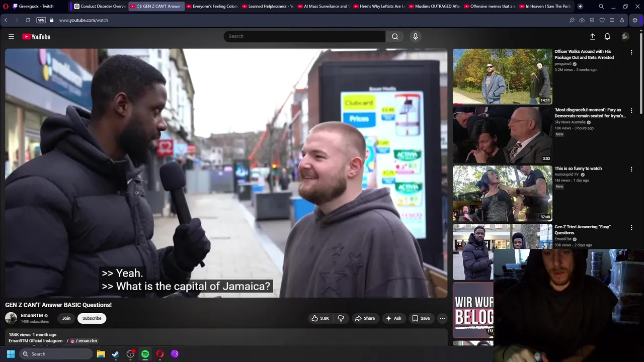This screenshot has height=362, width=644.
Task: Click the video title 'GEN Z CAN'T Answer BASIC Questions!'
Action: tap(58, 305)
